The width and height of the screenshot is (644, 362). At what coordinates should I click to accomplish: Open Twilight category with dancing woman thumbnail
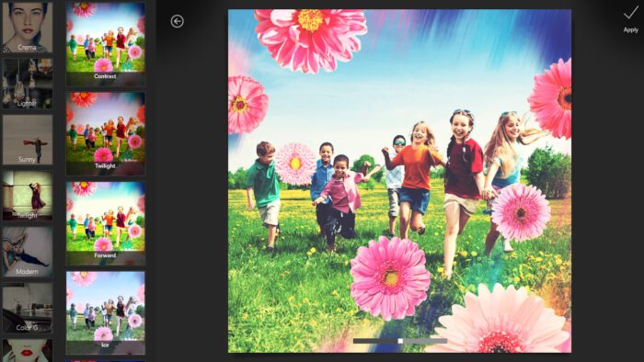click(28, 196)
